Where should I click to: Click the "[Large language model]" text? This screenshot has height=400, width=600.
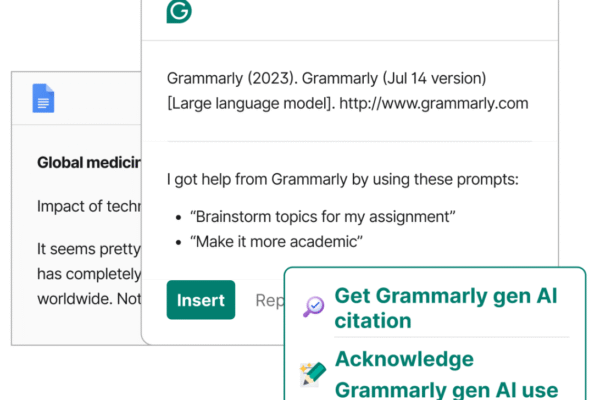coord(252,103)
